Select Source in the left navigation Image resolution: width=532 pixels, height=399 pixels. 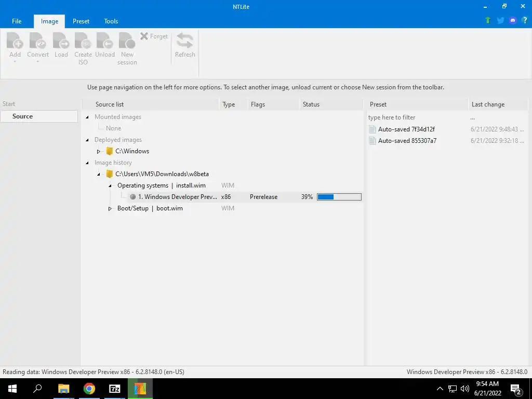pos(39,116)
